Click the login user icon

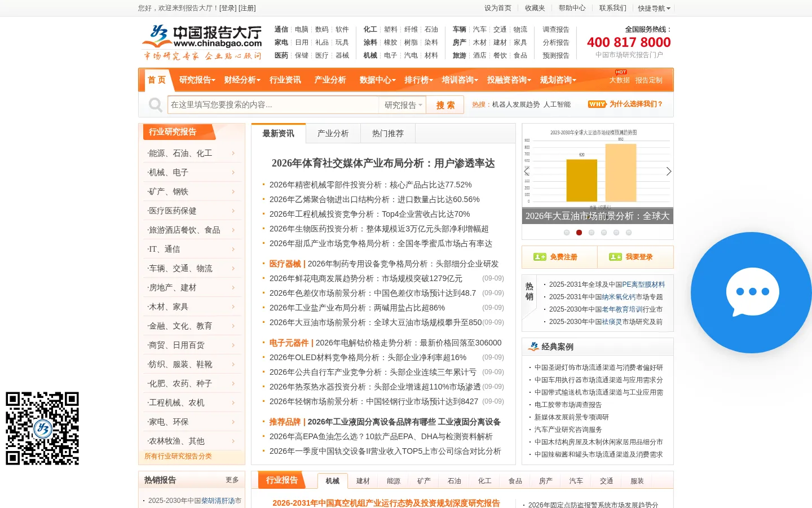[x=615, y=257]
